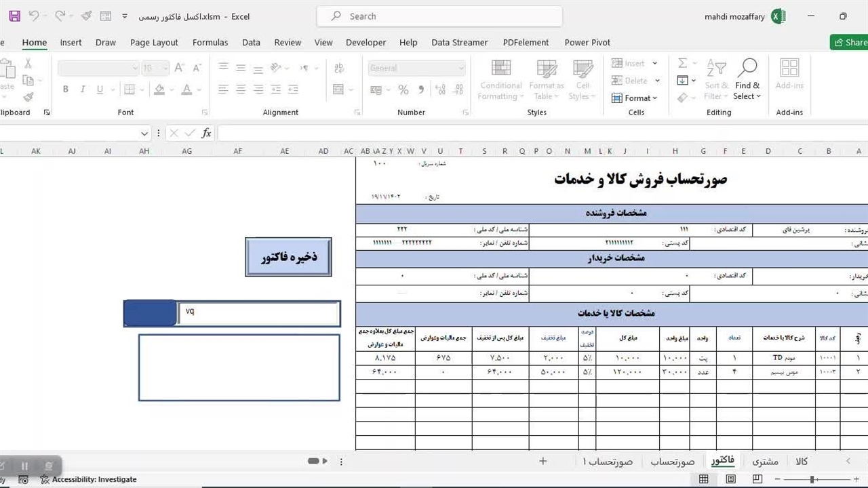Expand the Name Box dropdown

[144, 134]
